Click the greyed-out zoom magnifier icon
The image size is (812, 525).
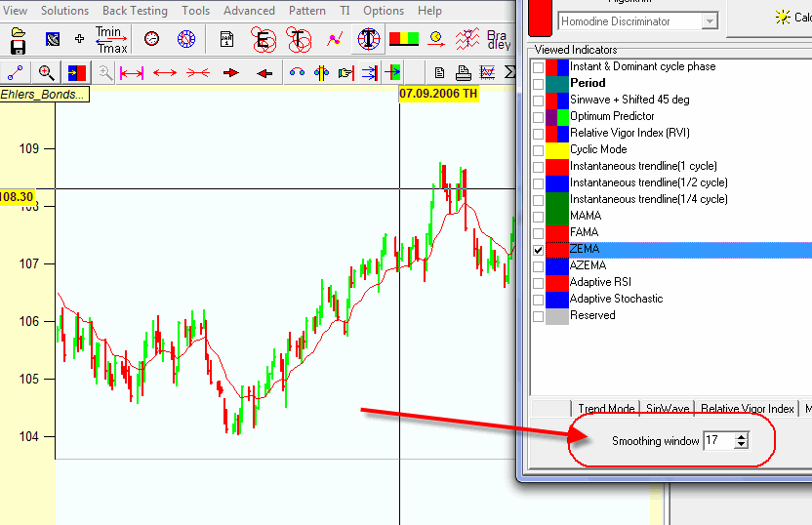[105, 73]
